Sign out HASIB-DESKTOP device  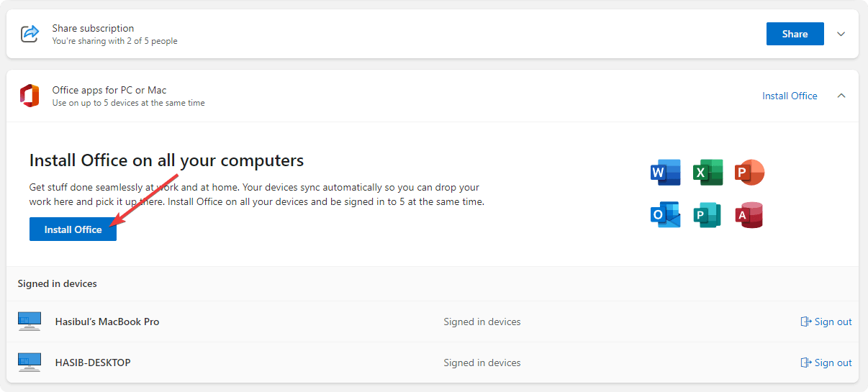[826, 363]
